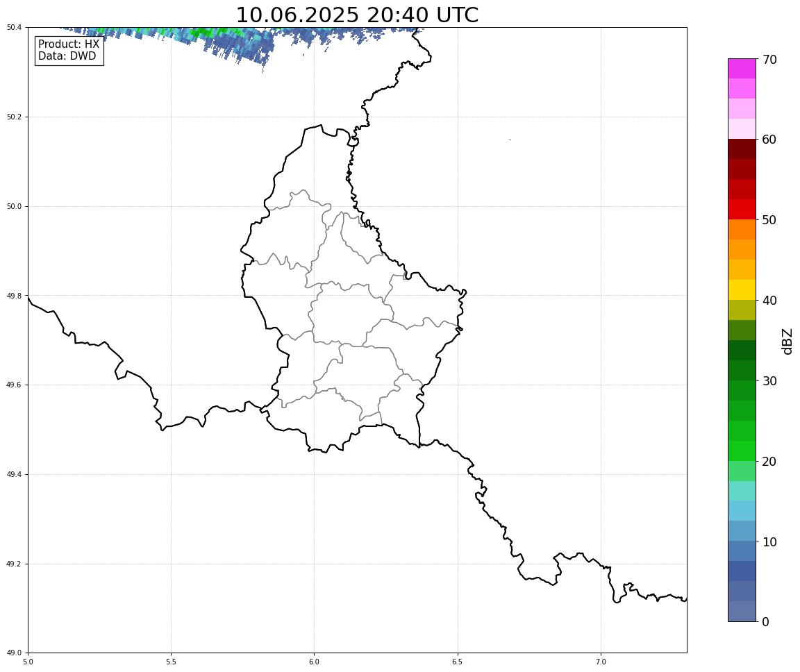This screenshot has width=800, height=672.
Task: Click the bright red colorbar swatch above 50
Action: click(742, 210)
